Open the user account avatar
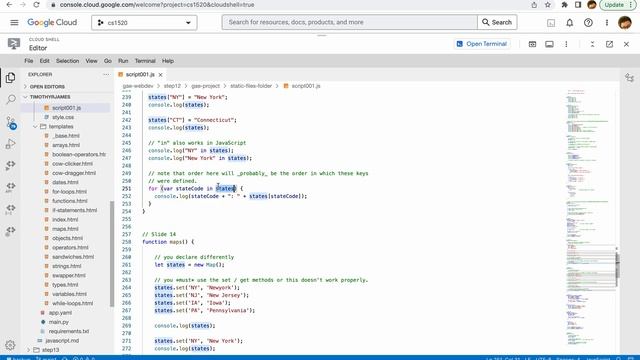Viewport: 640px width, 360px height. pyautogui.click(x=624, y=23)
